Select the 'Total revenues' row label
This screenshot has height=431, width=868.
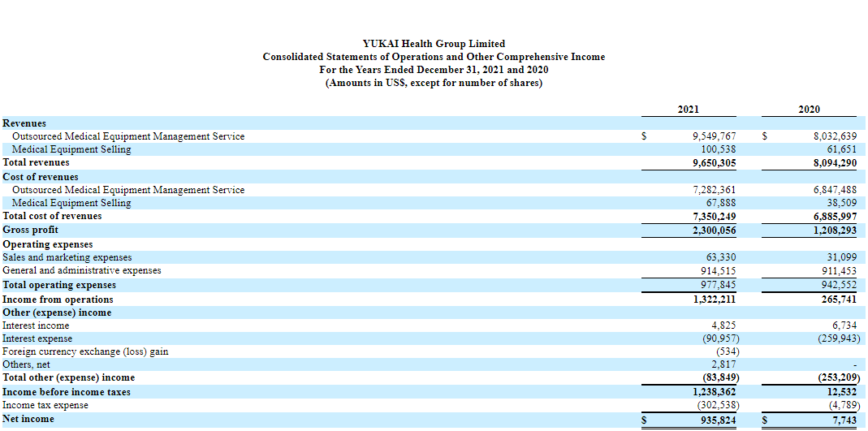click(36, 162)
